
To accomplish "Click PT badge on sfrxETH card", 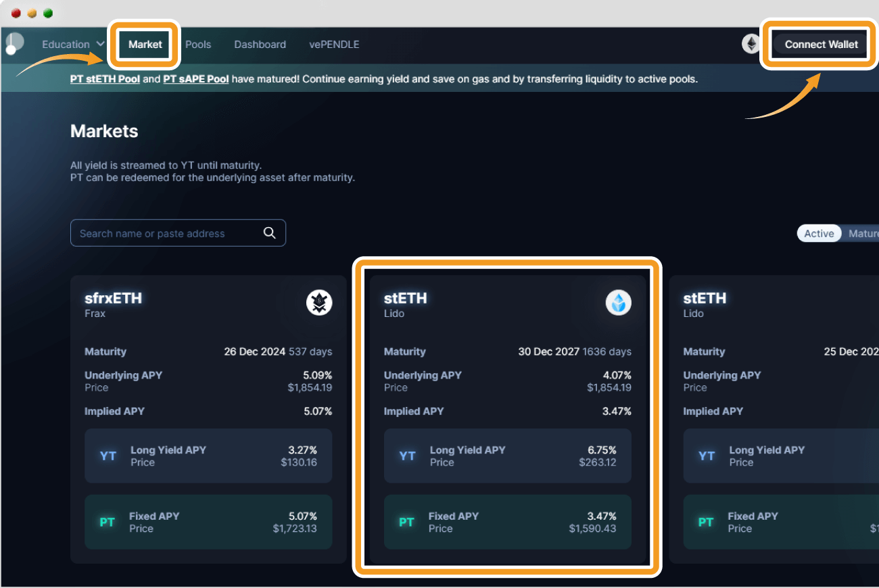I will (x=107, y=522).
